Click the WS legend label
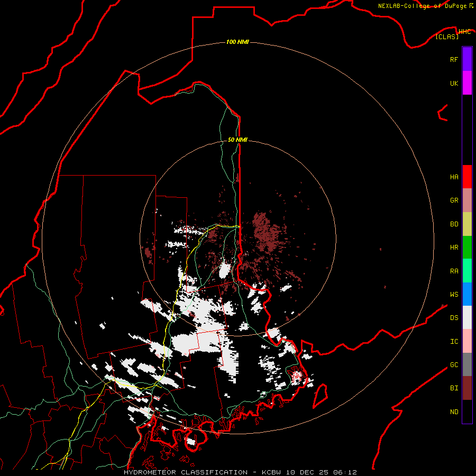This screenshot has width=476, height=476. click(x=454, y=295)
